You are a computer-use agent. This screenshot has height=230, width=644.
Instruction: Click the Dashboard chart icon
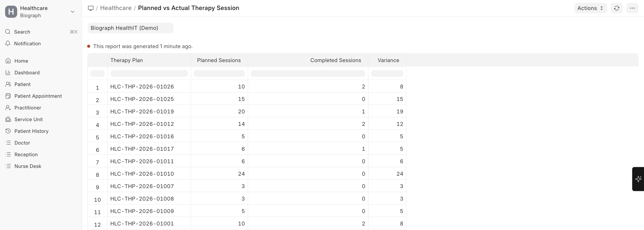click(x=8, y=72)
